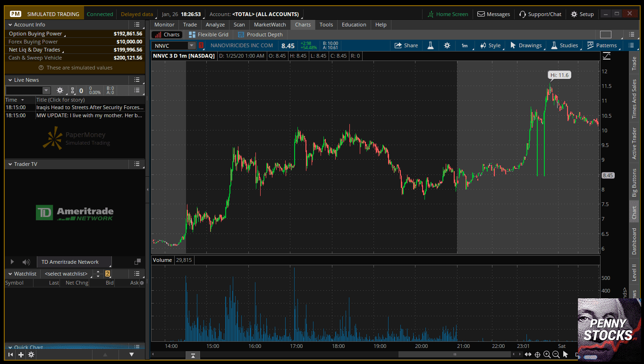Open the Studies menu
Screen dimensions: 644x364
(565, 45)
